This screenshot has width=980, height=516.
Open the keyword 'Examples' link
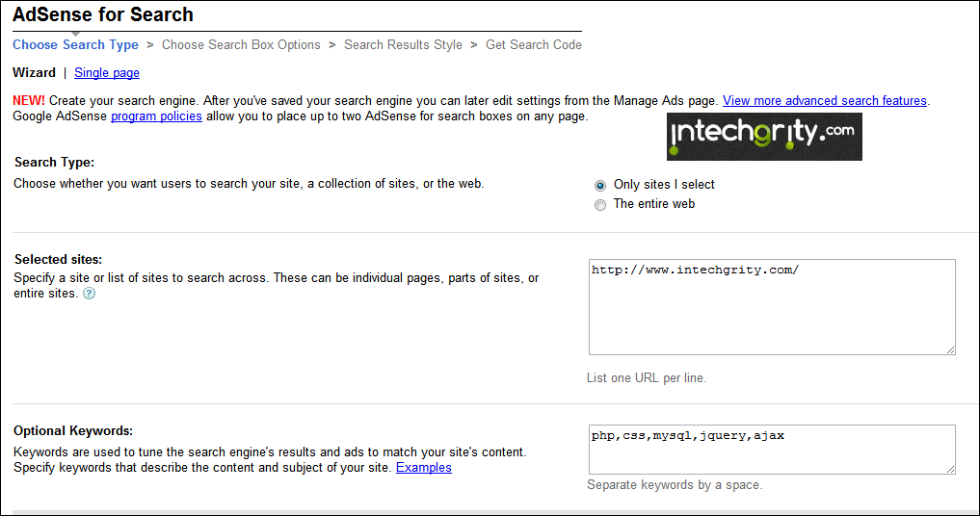point(424,467)
